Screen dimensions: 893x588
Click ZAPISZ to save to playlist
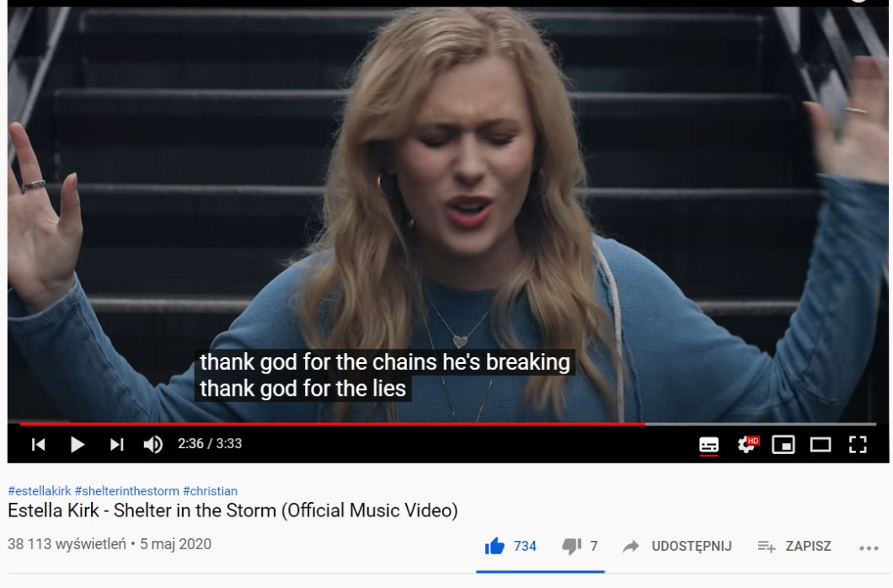808,547
